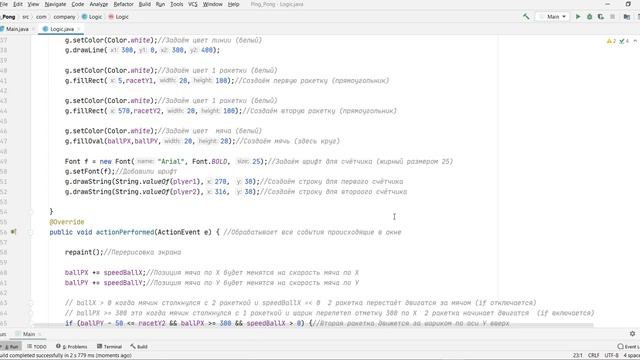The image size is (640, 360).
Task: Run with coverage icon in the toolbar
Action: pos(601,17)
